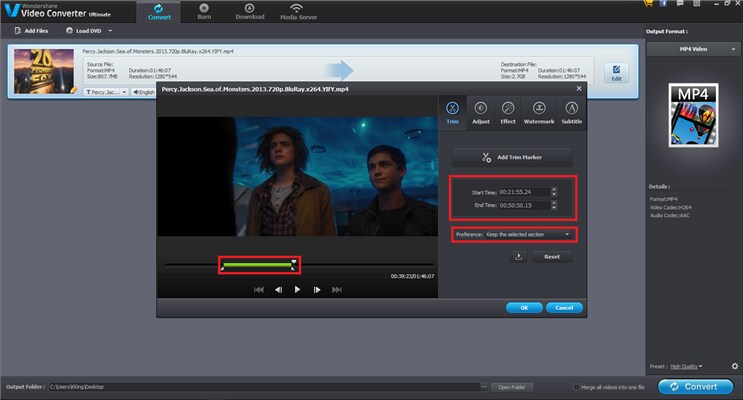Click the Load DVD button
Screen dimensions: 743x400
tap(84, 31)
